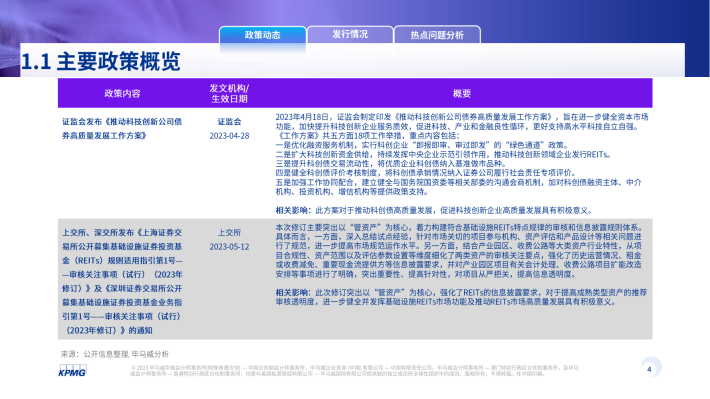Click the copyright footer text
710x399 pixels.
(x=354, y=370)
